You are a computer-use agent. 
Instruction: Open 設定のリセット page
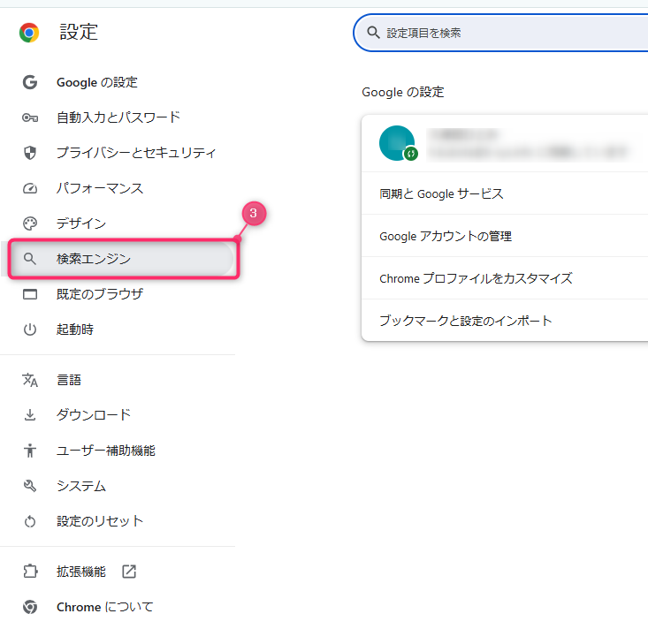99,521
